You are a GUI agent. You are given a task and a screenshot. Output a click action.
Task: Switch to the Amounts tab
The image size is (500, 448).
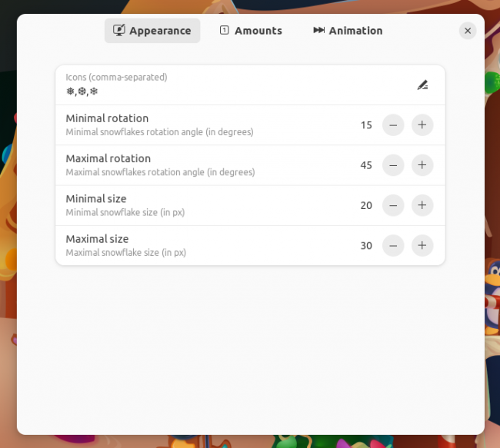click(x=251, y=31)
